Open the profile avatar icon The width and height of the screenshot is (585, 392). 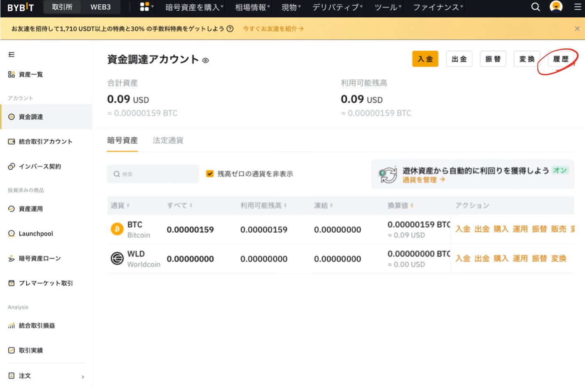[556, 7]
